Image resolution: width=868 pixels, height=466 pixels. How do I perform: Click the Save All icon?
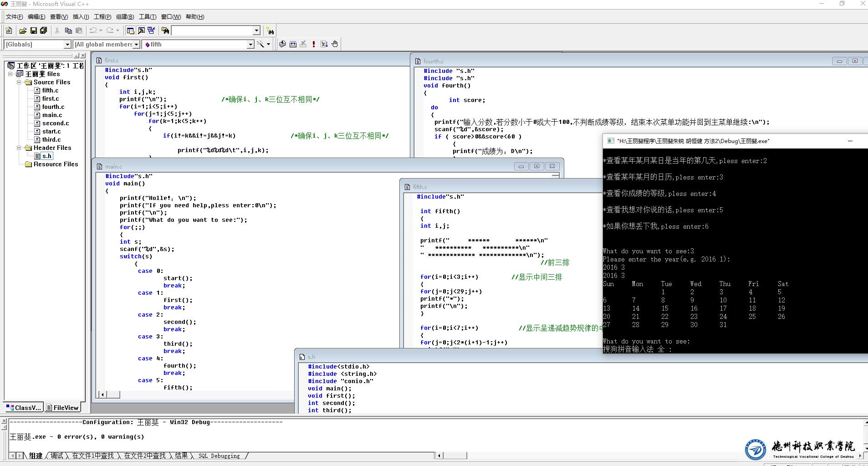44,31
